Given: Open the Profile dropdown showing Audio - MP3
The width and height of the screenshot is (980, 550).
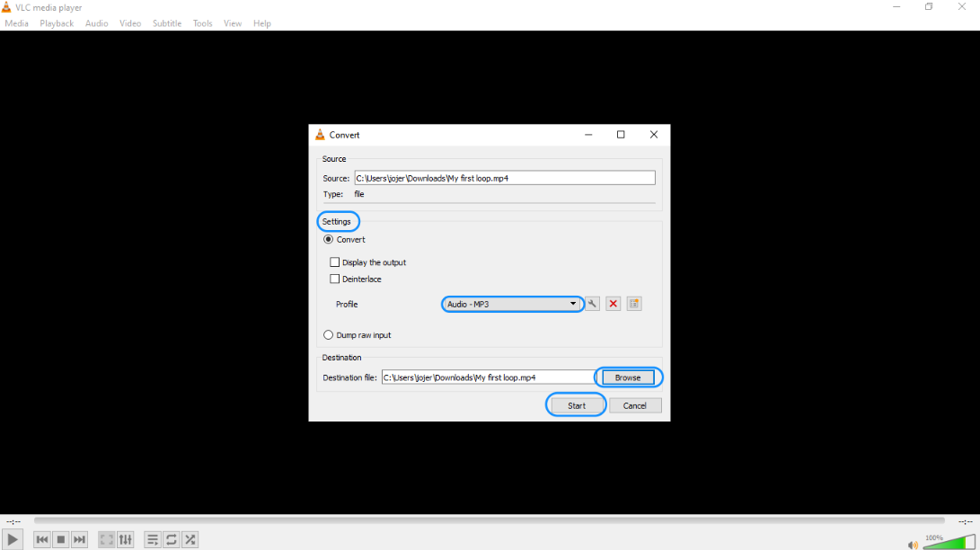Looking at the screenshot, I should [x=512, y=304].
